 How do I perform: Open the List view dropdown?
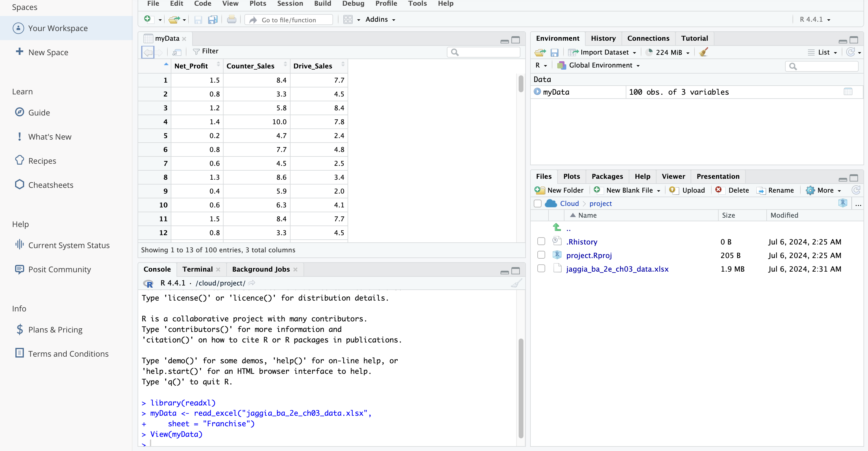point(822,52)
